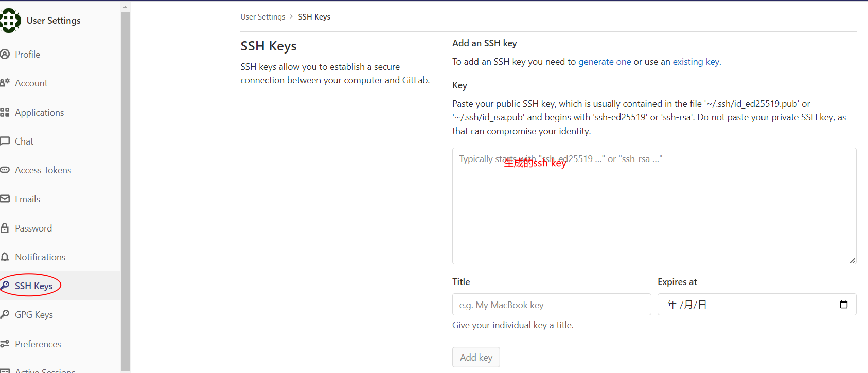This screenshot has height=373, width=868.
Task: Click the Password lock icon
Action: 5,228
